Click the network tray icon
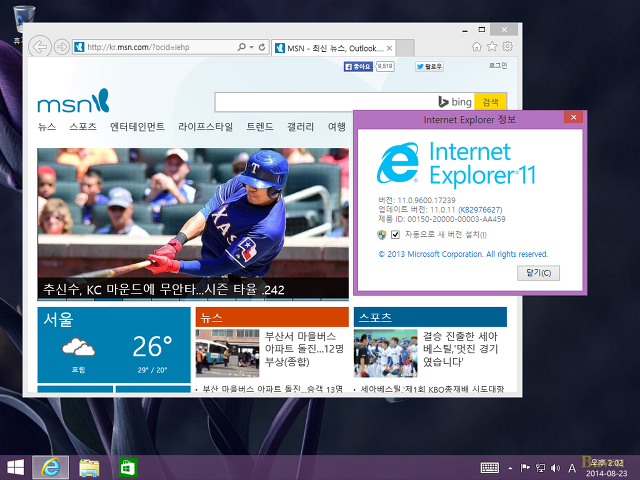This screenshot has height=480, width=640. coord(540,468)
